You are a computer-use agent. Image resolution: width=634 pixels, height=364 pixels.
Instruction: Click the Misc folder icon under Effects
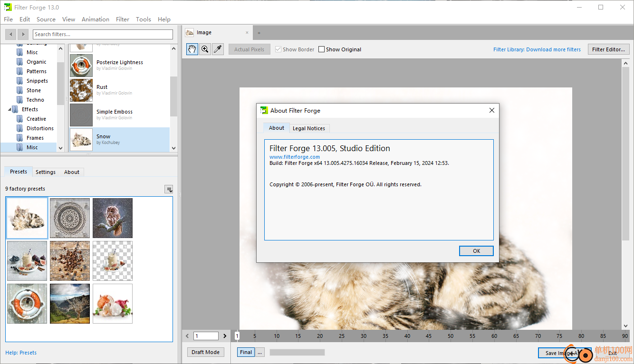[x=19, y=147]
